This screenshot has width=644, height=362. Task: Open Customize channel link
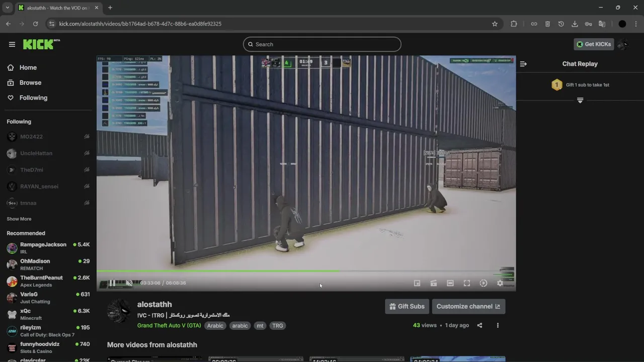468,306
